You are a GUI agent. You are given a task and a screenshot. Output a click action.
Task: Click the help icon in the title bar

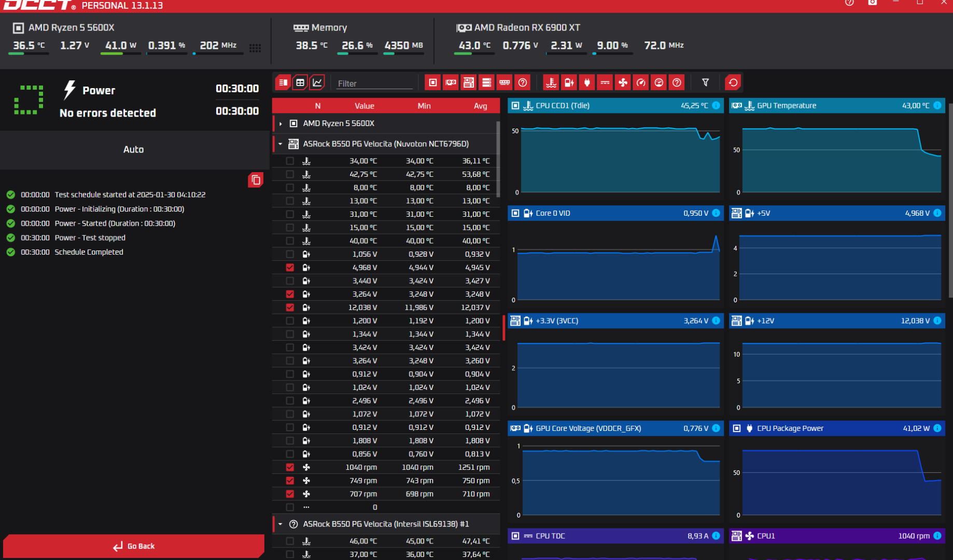coord(849,3)
